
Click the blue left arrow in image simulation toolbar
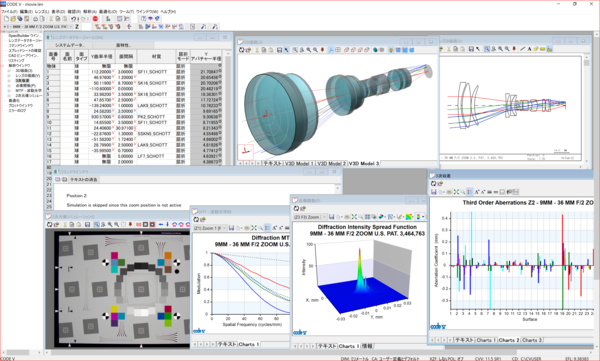[161, 224]
